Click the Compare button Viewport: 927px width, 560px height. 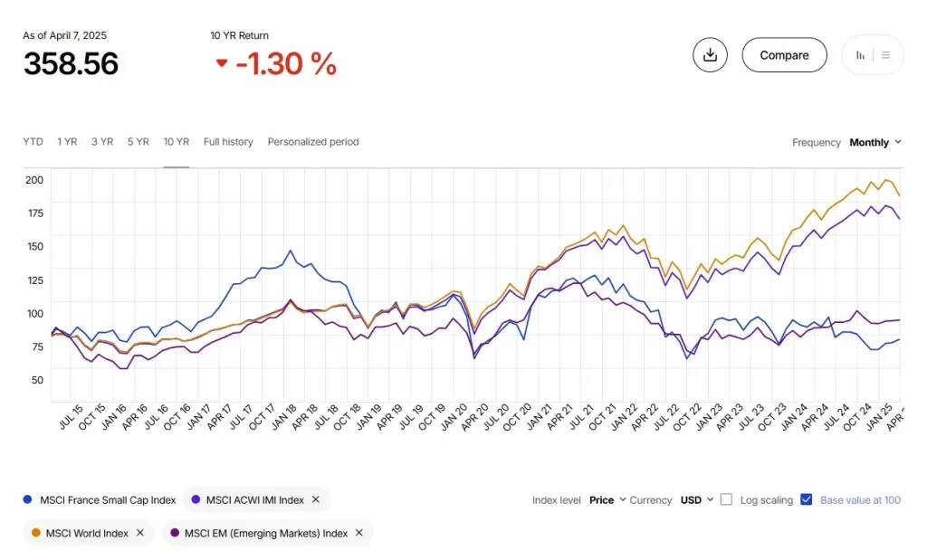tap(784, 54)
